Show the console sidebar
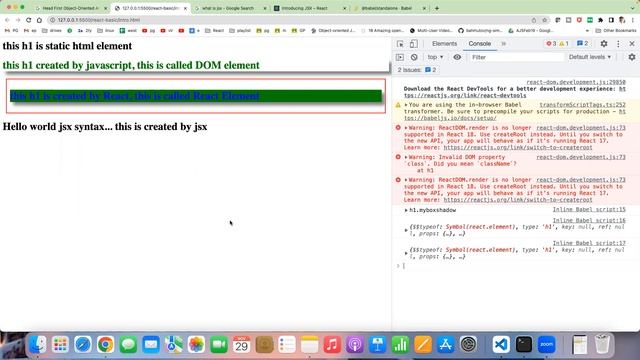The height and width of the screenshot is (360, 640). tap(400, 57)
